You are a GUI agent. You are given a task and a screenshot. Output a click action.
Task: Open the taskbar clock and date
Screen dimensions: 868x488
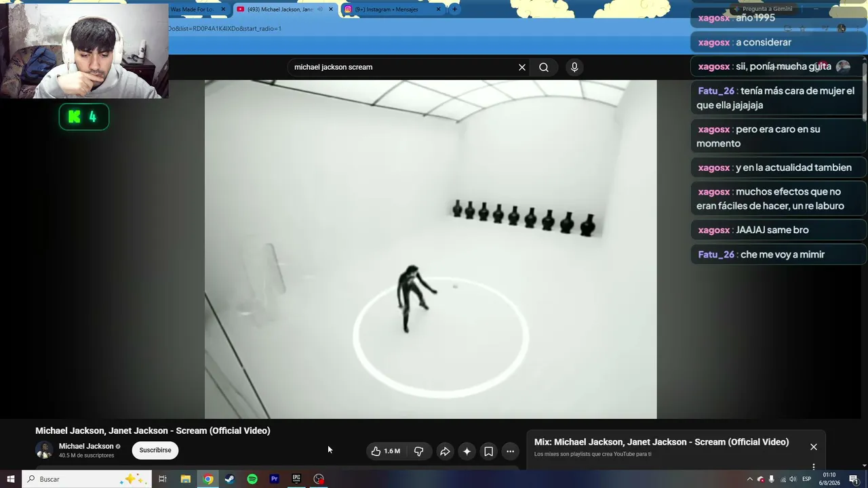[x=829, y=479]
